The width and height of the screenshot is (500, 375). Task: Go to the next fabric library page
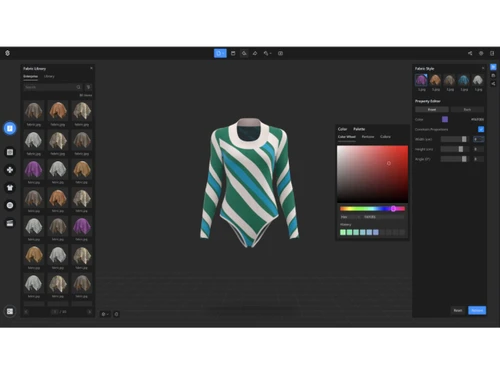[x=89, y=312]
